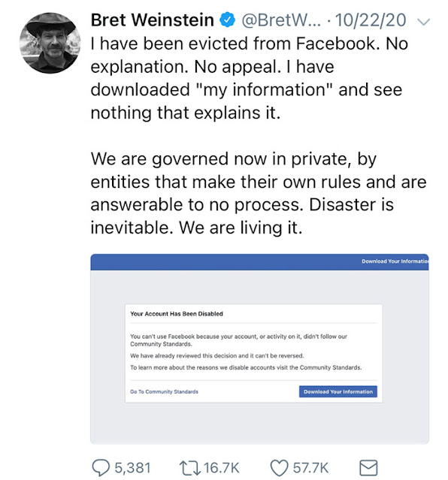View the 57.7K likes count
This screenshot has height=480, width=448.
310,468
